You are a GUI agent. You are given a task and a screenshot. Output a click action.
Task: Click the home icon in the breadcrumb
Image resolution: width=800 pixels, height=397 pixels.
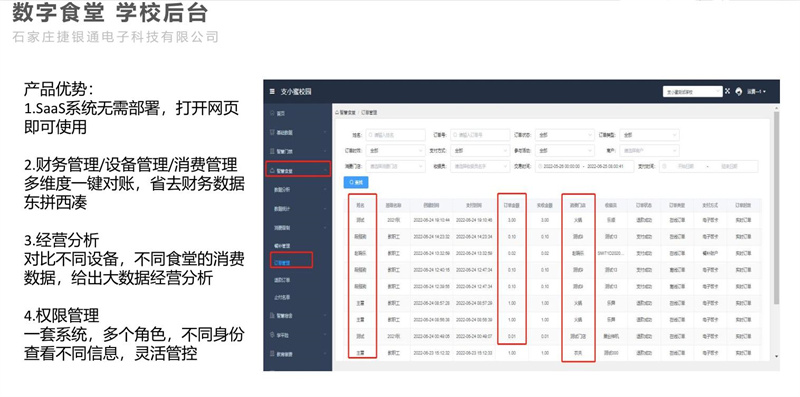coord(337,112)
